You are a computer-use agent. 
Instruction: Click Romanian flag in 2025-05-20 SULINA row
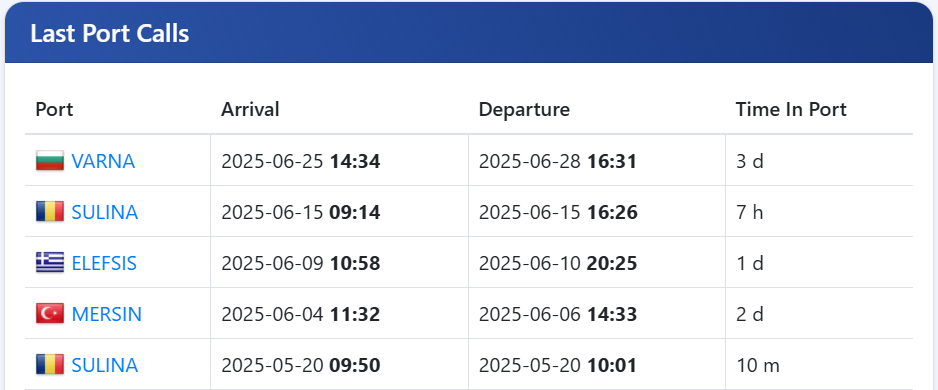pos(50,365)
